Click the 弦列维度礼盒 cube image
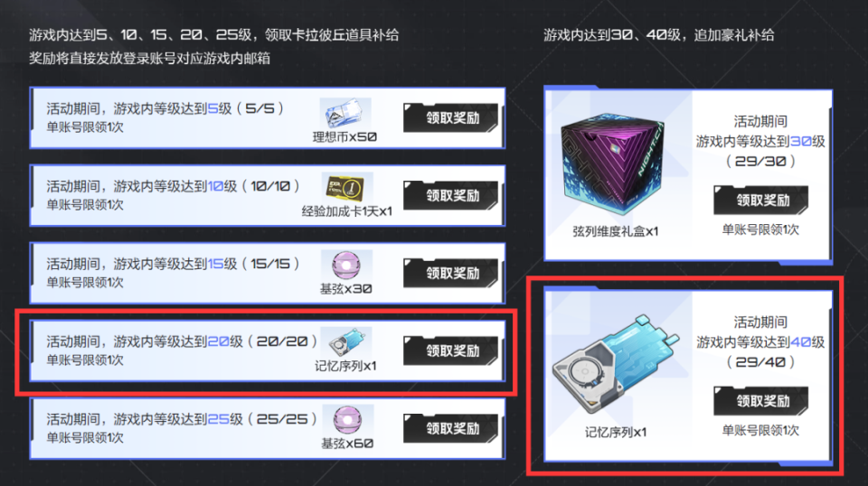The image size is (868, 486). coord(612,164)
